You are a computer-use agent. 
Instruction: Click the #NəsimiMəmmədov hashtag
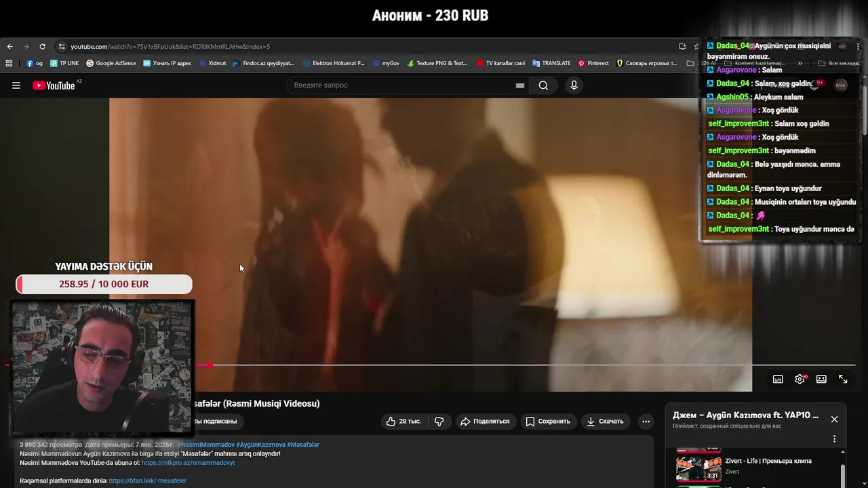pos(205,445)
